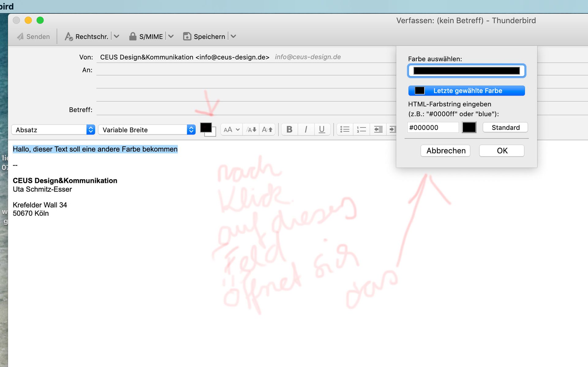
Task: Toggle bold formatting
Action: 289,130
